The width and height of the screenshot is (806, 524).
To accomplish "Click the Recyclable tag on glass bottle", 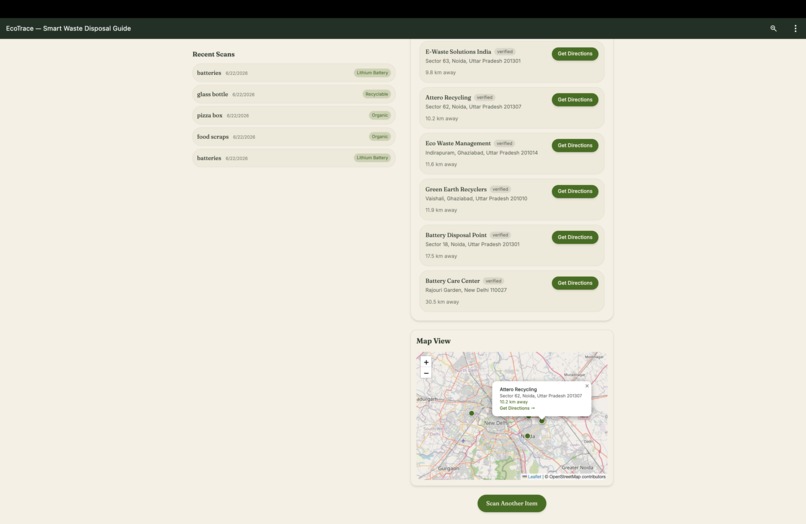I will (x=377, y=94).
